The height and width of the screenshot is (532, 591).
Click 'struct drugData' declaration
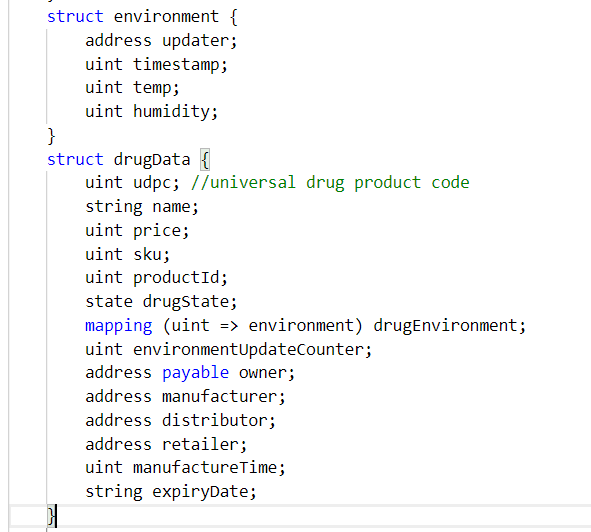click(118, 159)
